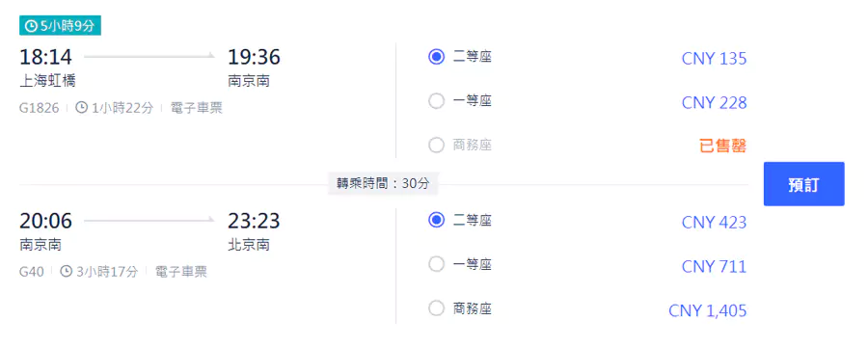Viewport: 868px width, 347px height.
Task: Select sold-out 商務座 radio on first train
Action: point(436,146)
